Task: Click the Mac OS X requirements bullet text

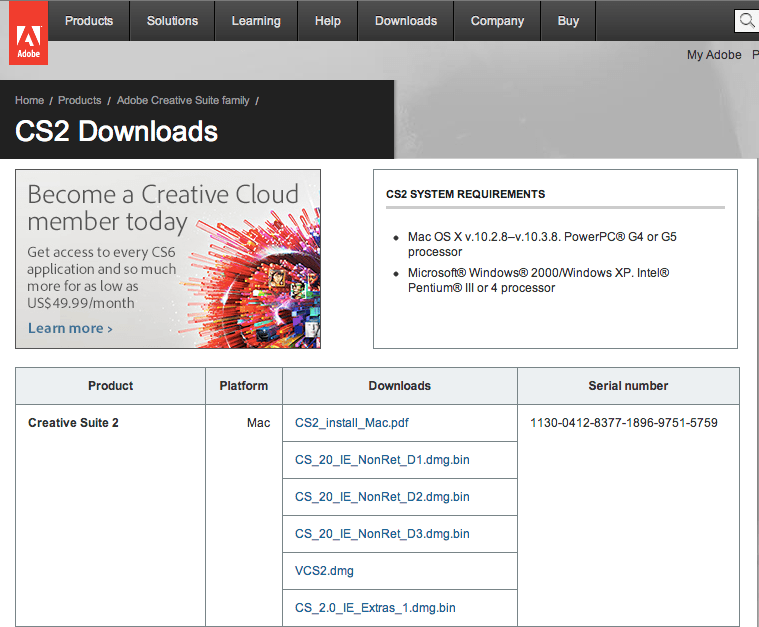Action: pos(542,244)
